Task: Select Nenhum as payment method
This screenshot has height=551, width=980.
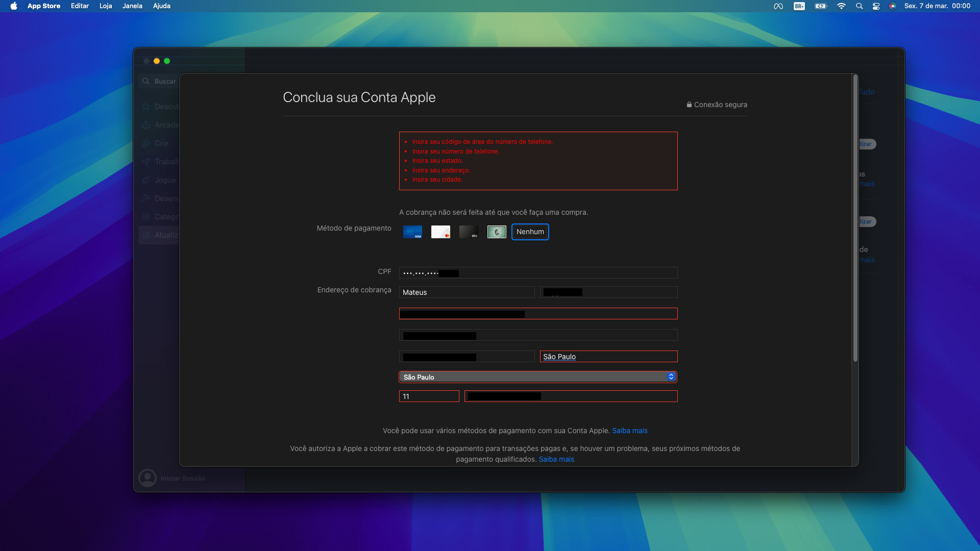Action: [x=530, y=232]
